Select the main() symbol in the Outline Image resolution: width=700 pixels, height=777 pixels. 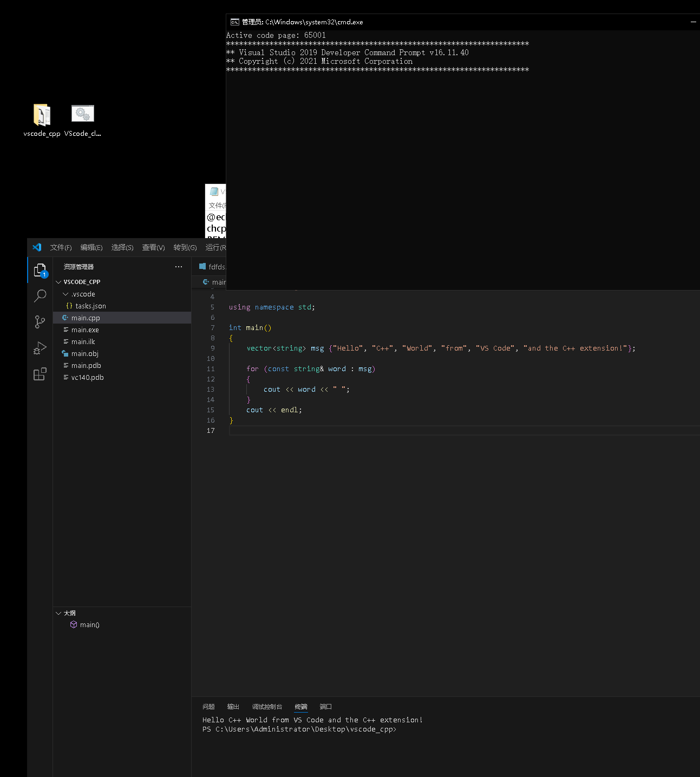click(89, 624)
